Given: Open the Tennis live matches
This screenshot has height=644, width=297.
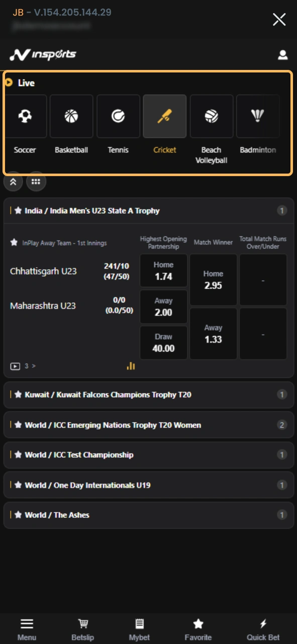Looking at the screenshot, I should tap(118, 116).
